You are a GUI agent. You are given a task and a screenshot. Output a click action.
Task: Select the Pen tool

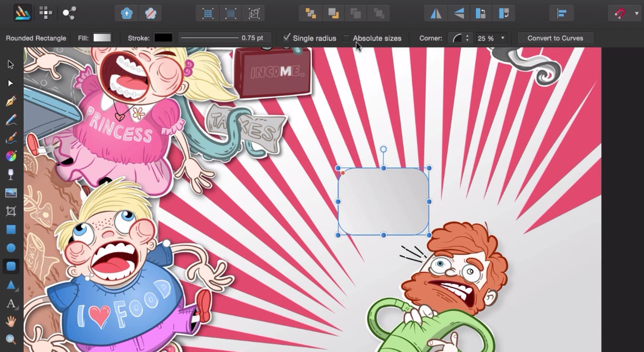coord(11,101)
